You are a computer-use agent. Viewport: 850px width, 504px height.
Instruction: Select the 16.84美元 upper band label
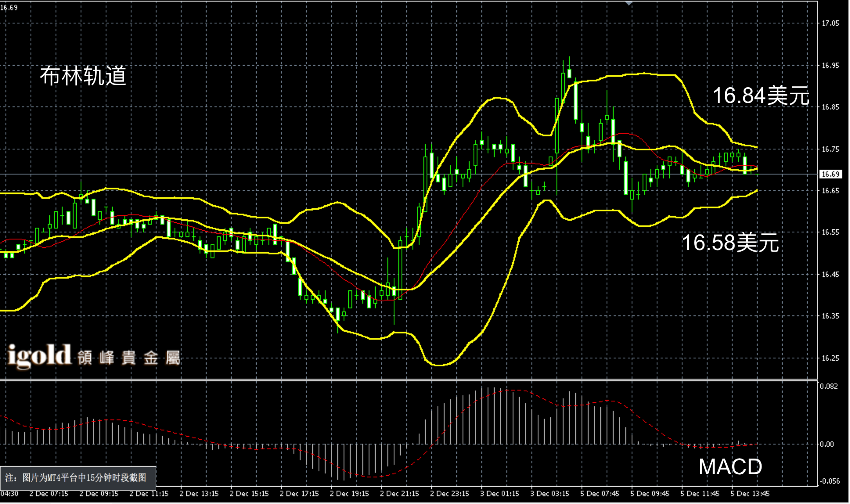point(761,95)
